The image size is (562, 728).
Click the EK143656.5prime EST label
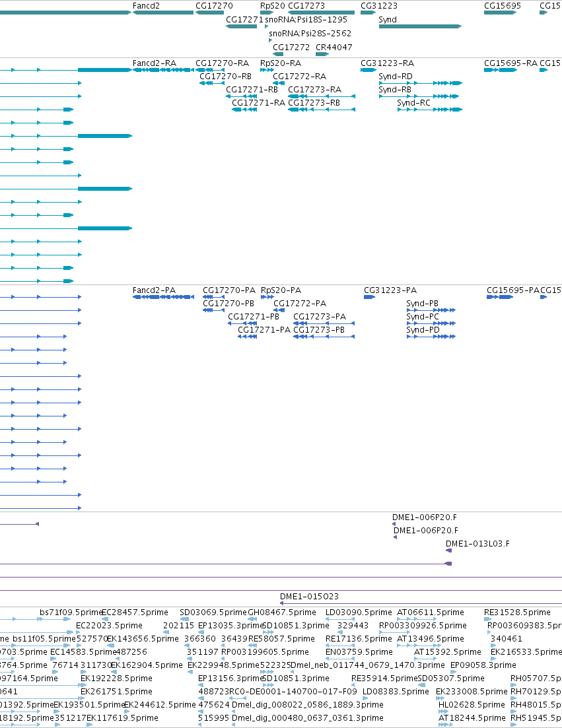[143, 639]
